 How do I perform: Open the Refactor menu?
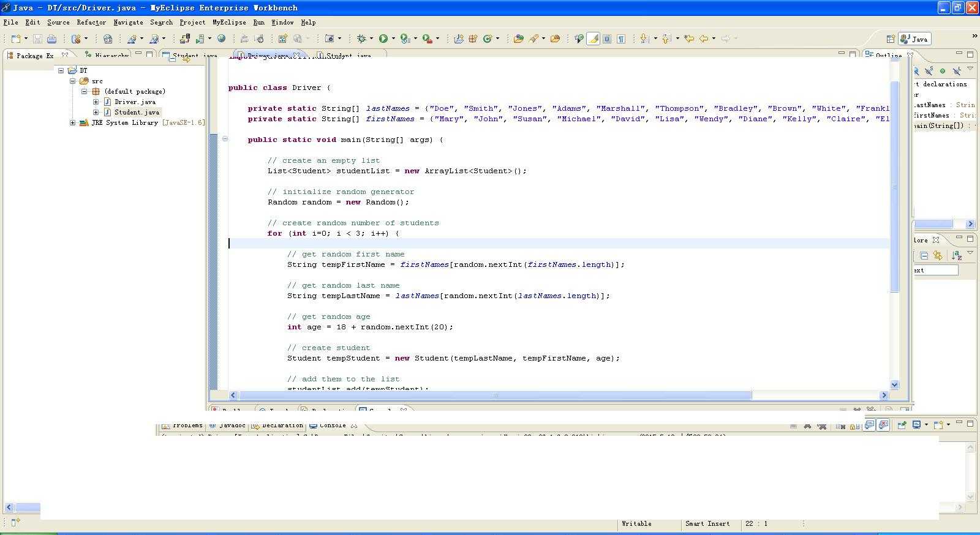[x=91, y=22]
